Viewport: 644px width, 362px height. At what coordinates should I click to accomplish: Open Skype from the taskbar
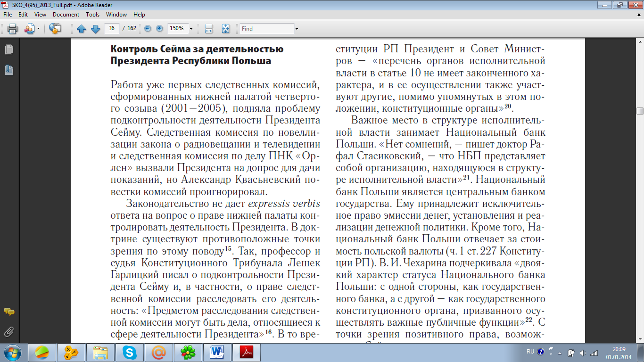tap(129, 353)
